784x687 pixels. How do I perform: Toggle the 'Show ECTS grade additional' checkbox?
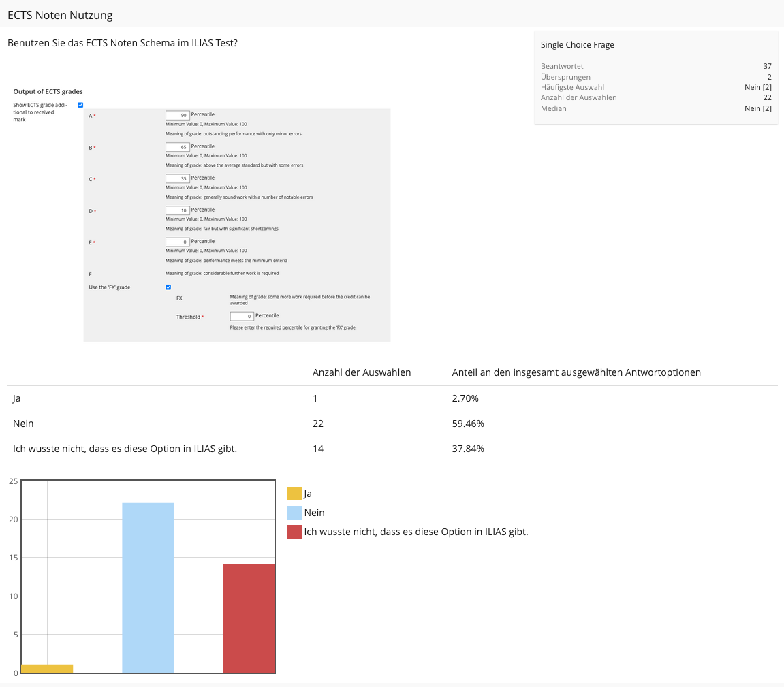(80, 105)
